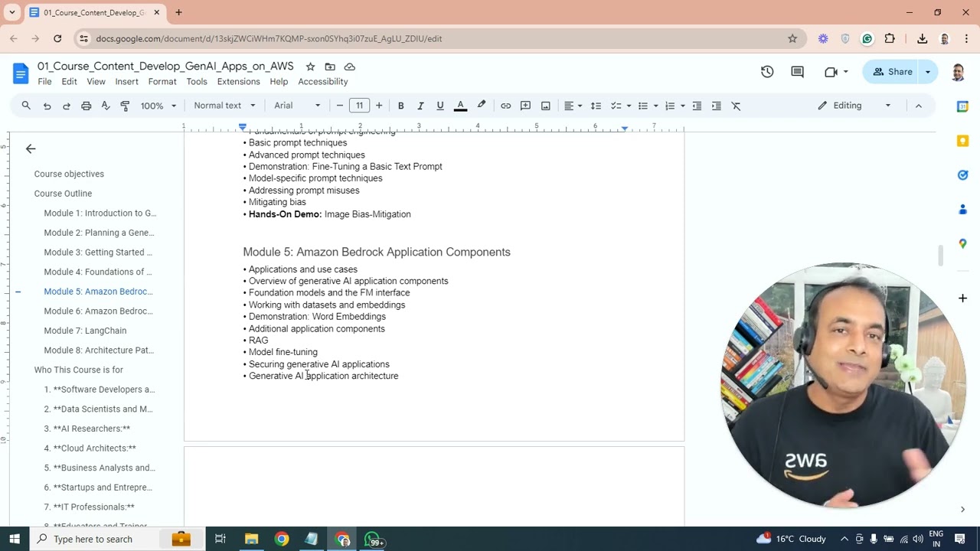
Task: Jump to Course objectives in outline
Action: [x=69, y=174]
